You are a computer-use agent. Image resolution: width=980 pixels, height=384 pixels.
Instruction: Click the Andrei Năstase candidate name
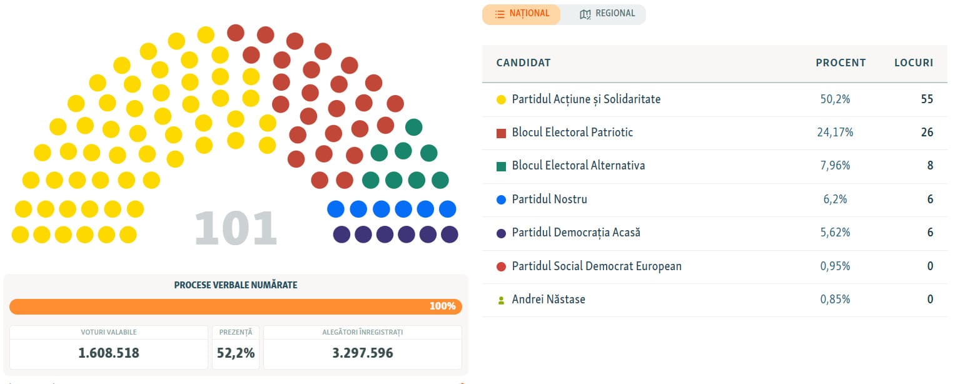(548, 300)
